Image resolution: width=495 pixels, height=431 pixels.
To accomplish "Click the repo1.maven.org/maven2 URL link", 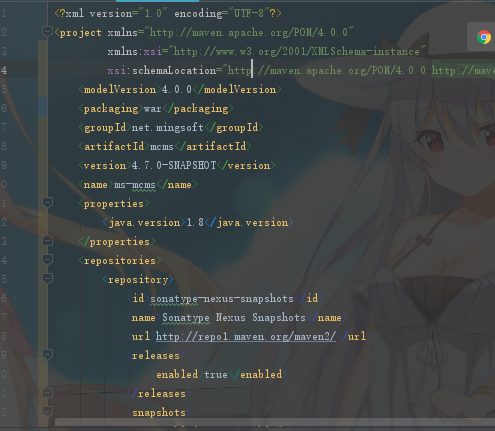I will point(246,336).
